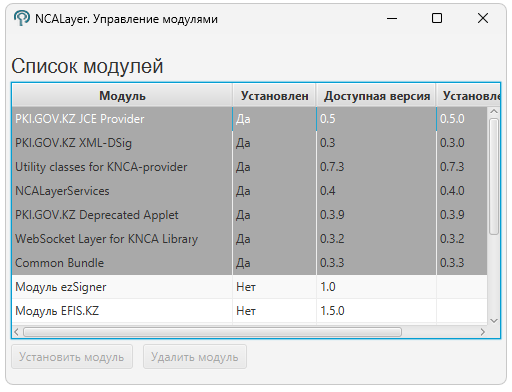512x392 pixels.
Task: Sort by the Установлен column header
Action: [275, 96]
